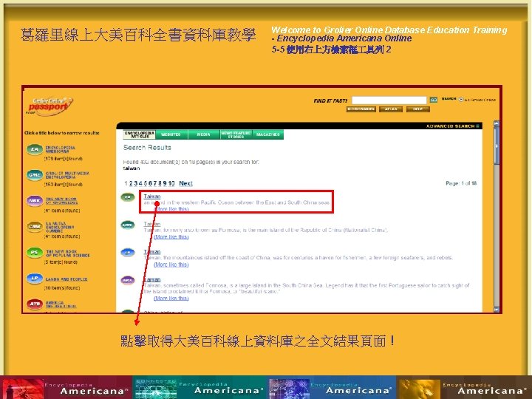Open the Taiwan article formerly known as Formosa
The width and height of the screenshot is (532, 399).
[x=152, y=224]
